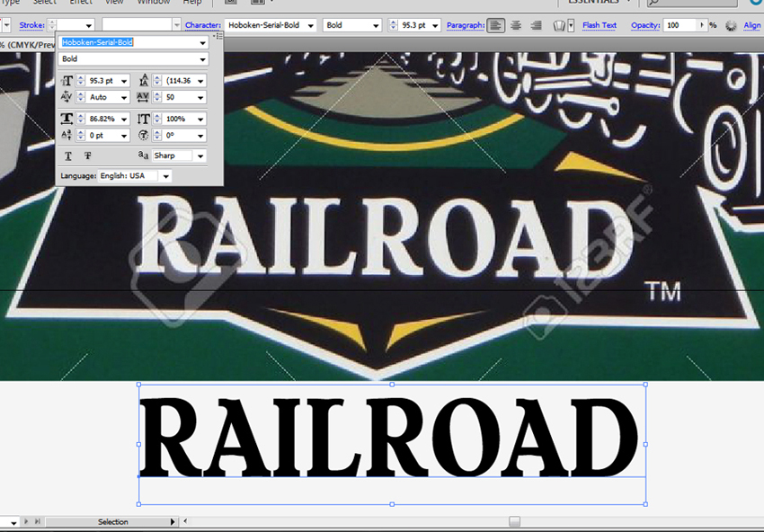Click into the Opacity value field
This screenshot has height=532, width=764.
pyautogui.click(x=680, y=25)
